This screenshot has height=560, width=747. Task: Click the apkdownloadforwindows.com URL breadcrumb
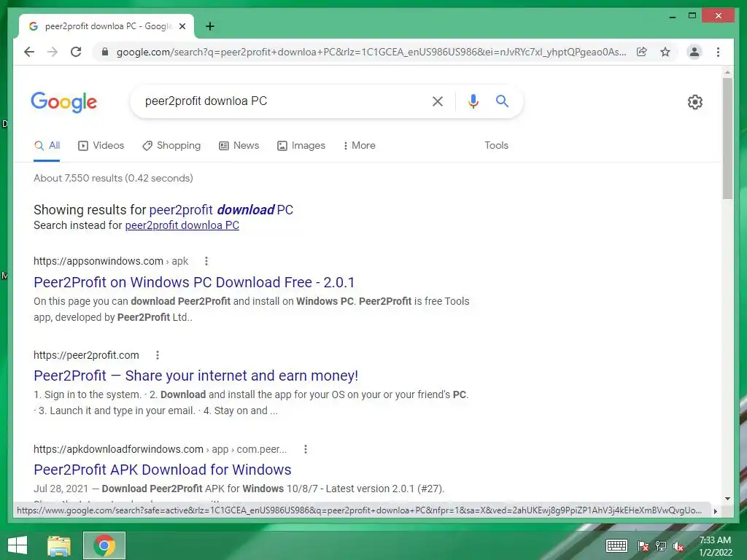160,449
